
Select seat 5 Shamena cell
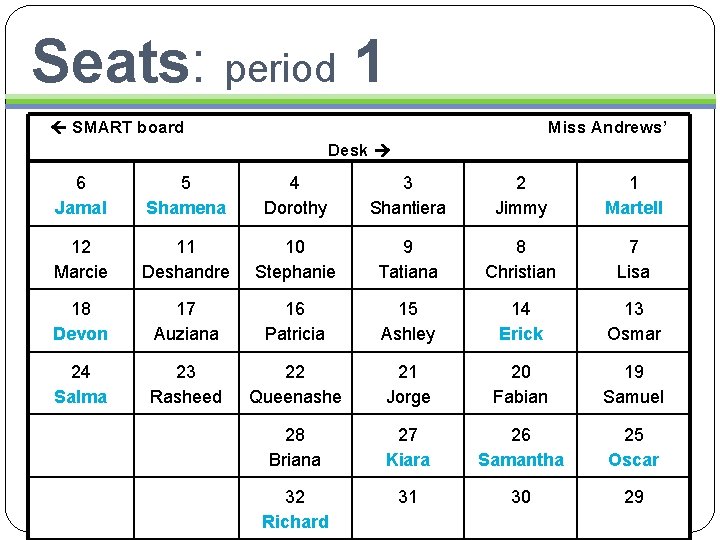(x=186, y=195)
